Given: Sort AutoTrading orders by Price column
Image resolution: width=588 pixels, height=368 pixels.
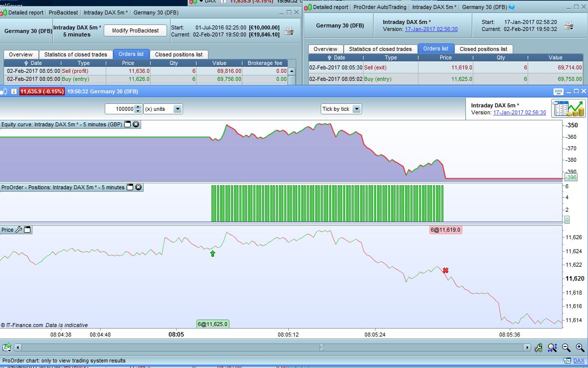Looking at the screenshot, I should coord(445,57).
